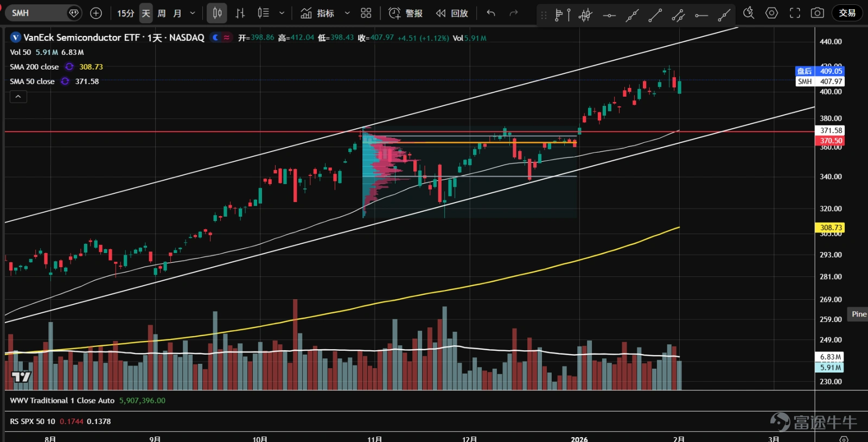Click the SMA 200 close legend label

34,67
